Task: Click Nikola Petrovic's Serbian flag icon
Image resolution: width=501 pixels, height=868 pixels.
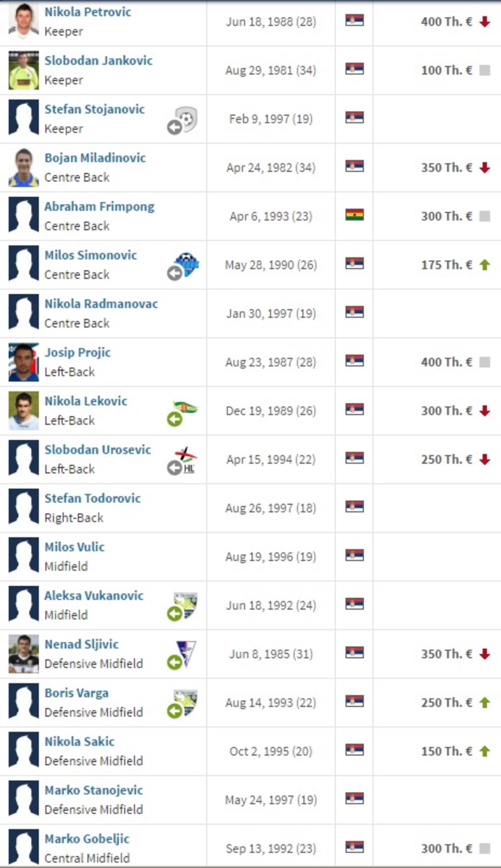Action: pyautogui.click(x=354, y=21)
